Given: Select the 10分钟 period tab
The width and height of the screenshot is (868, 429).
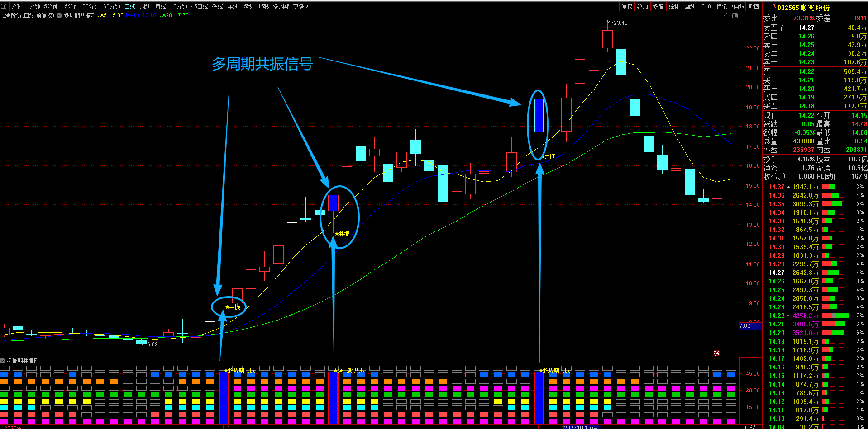Looking at the screenshot, I should tap(179, 6).
